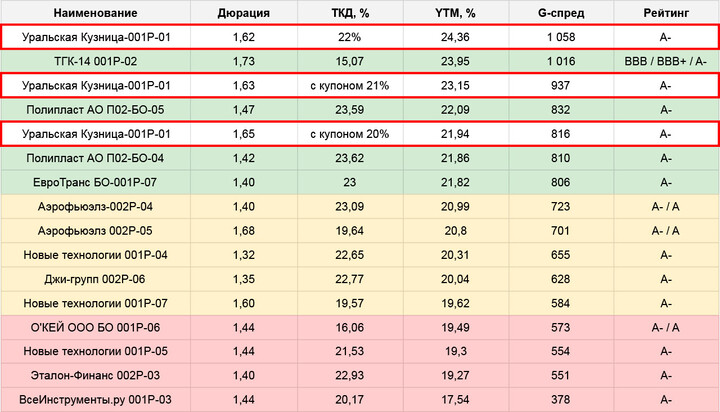The width and height of the screenshot is (720, 412).
Task: Click duration value 1,68
Action: click(x=243, y=231)
